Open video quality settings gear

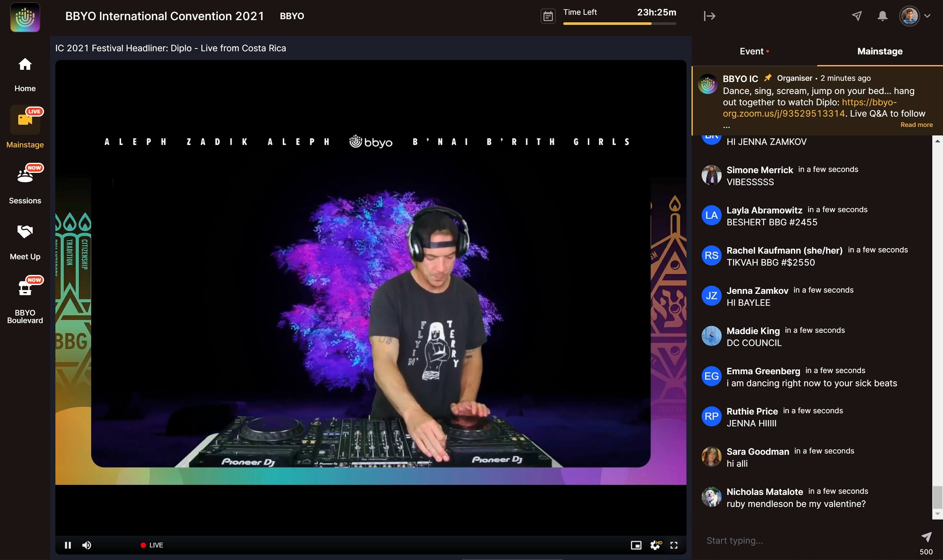click(656, 545)
